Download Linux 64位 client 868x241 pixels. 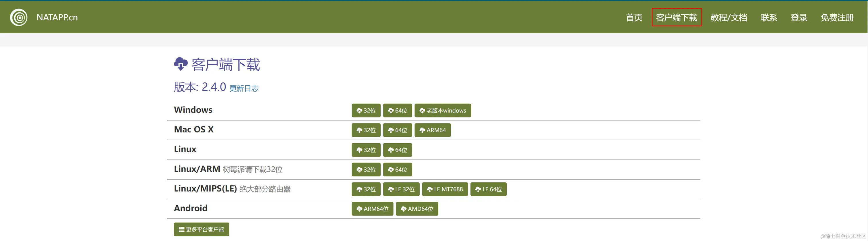click(398, 150)
